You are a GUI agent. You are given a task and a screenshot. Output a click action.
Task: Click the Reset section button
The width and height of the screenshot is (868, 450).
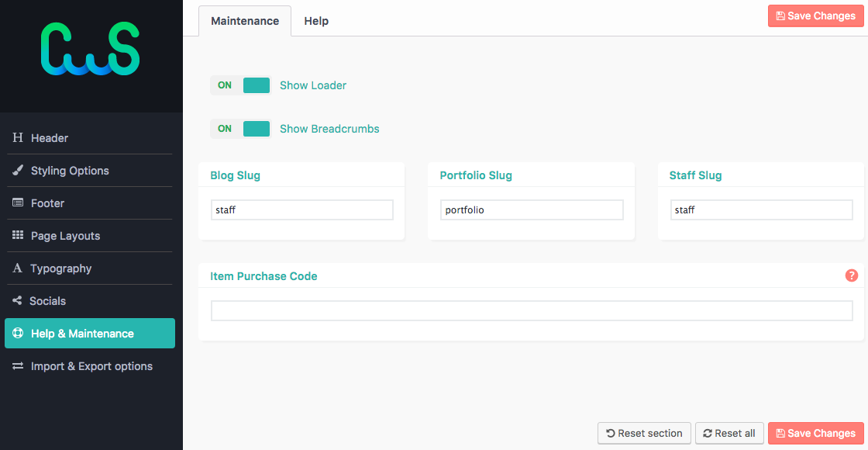pyautogui.click(x=644, y=434)
